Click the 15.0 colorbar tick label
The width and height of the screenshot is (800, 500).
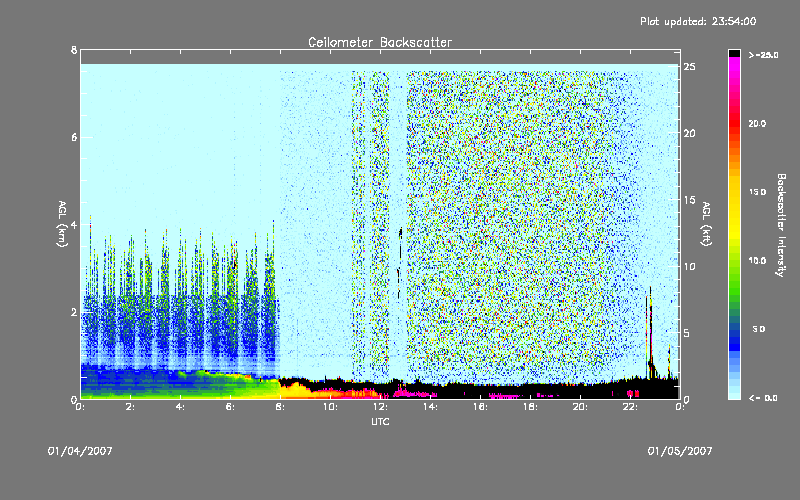coord(757,192)
